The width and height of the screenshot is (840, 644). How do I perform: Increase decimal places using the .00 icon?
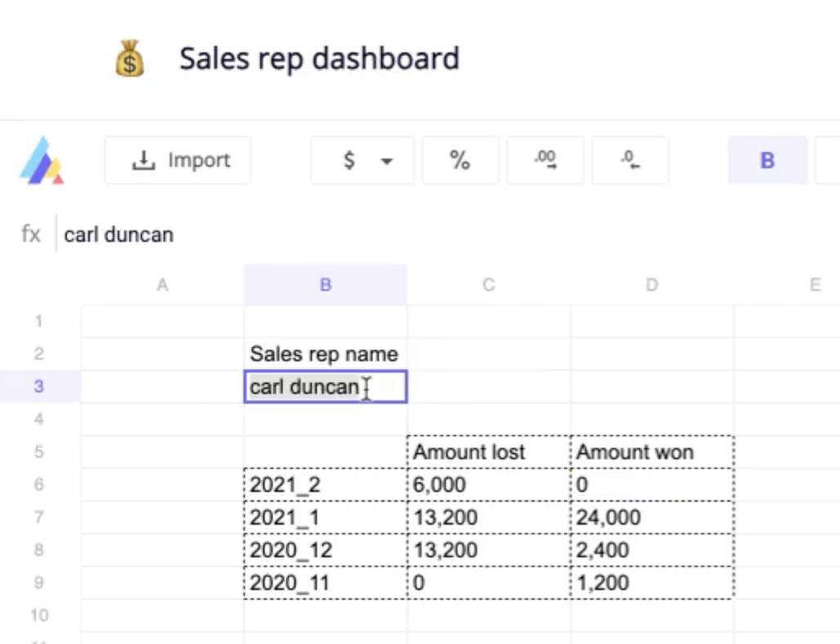point(545,160)
